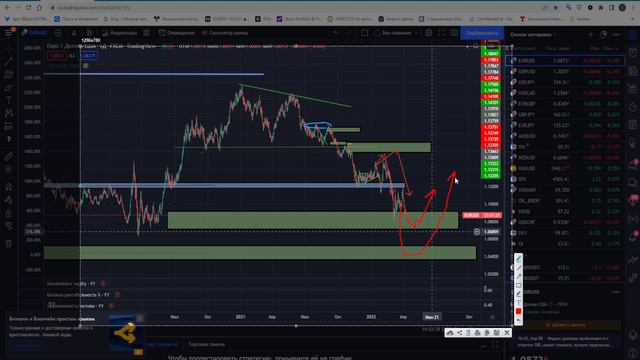The height and width of the screenshot is (360, 640).
Task: Toggle the eye visibility icon under the chart legend
Action: click(x=86, y=65)
